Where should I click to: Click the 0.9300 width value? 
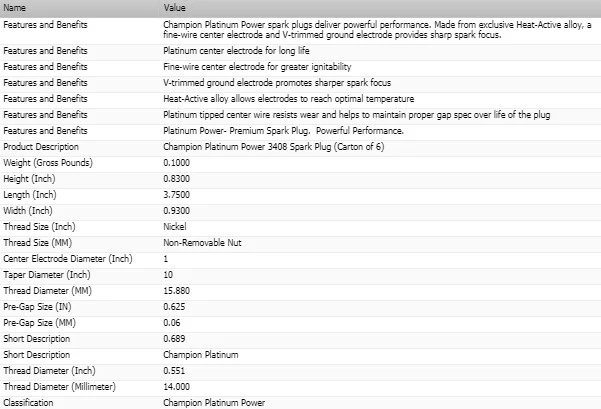pos(176,211)
